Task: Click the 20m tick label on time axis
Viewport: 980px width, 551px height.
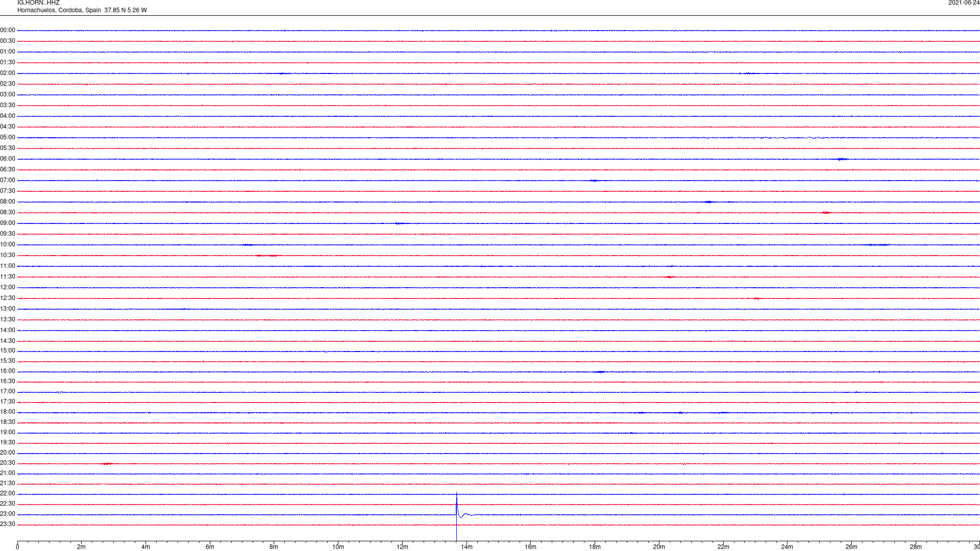Action: tap(659, 547)
